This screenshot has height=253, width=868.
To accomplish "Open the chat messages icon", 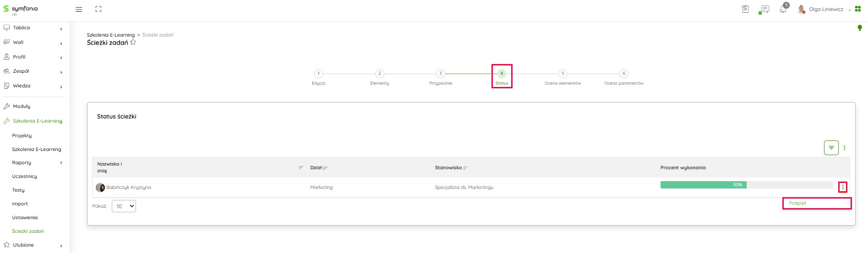I will (x=764, y=10).
